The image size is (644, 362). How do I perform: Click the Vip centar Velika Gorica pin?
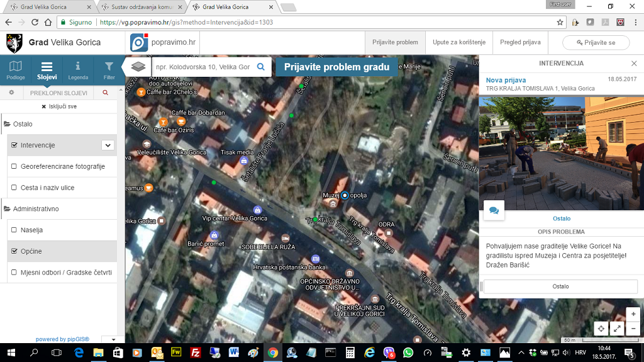(257, 210)
